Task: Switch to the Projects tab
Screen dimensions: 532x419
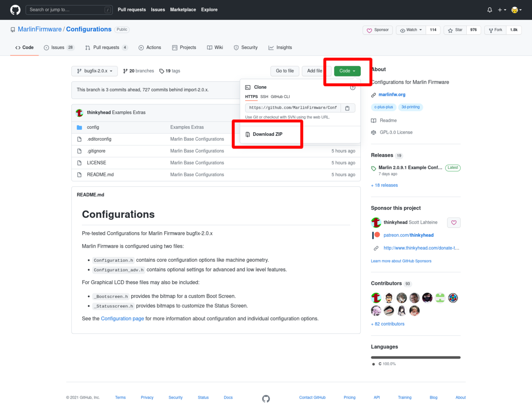Action: point(184,47)
